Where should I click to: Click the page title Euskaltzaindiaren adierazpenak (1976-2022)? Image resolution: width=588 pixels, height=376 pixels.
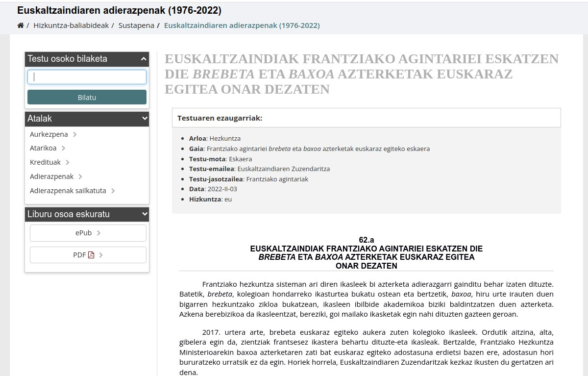tap(119, 10)
